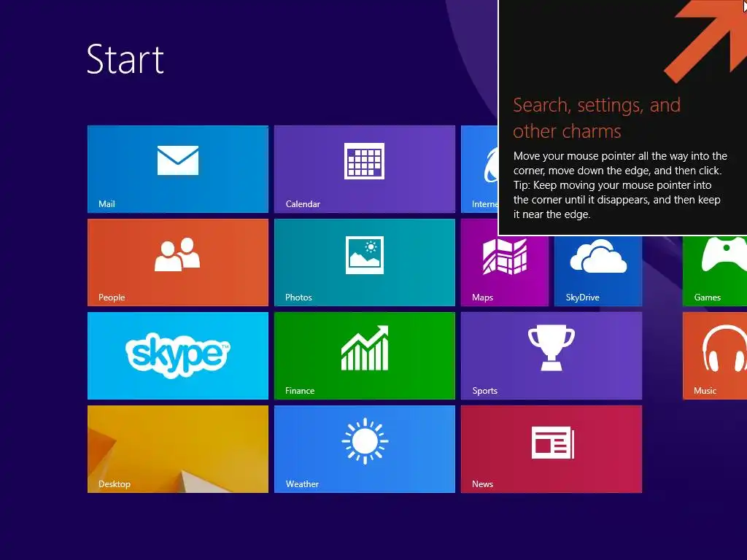The image size is (747, 560).
Task: Open the SkyDrive tile
Action: coord(598,271)
